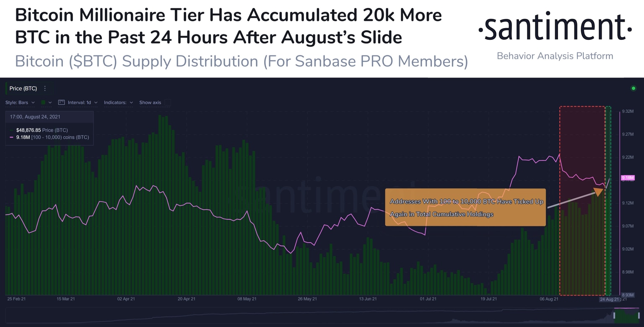Enable the Show axis checkbox
This screenshot has height=327, width=644.
click(x=168, y=102)
